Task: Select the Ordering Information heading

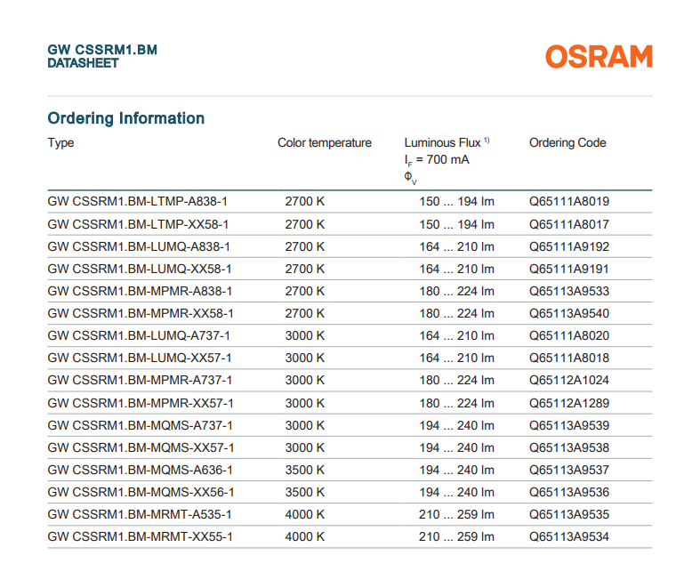Action: [126, 118]
